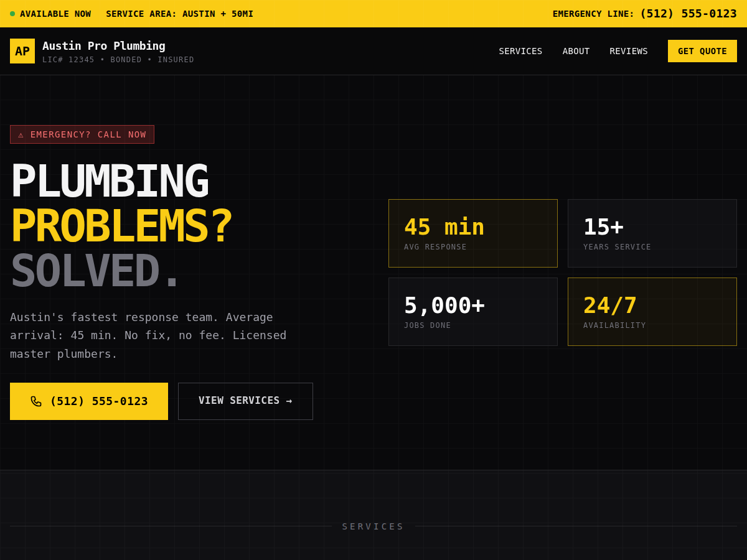Viewport: 747px width, 560px height.
Task: Click the Available Now status label
Action: [55, 14]
